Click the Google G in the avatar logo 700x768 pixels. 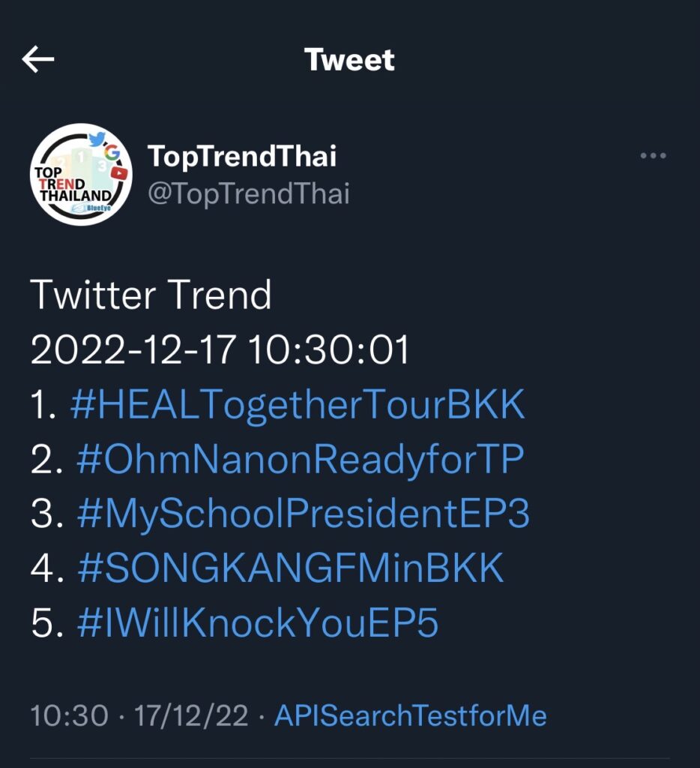coord(112,152)
